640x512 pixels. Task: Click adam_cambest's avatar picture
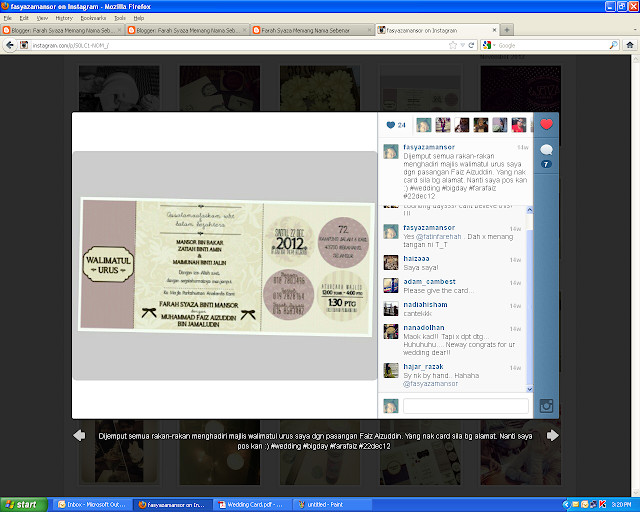pyautogui.click(x=391, y=285)
